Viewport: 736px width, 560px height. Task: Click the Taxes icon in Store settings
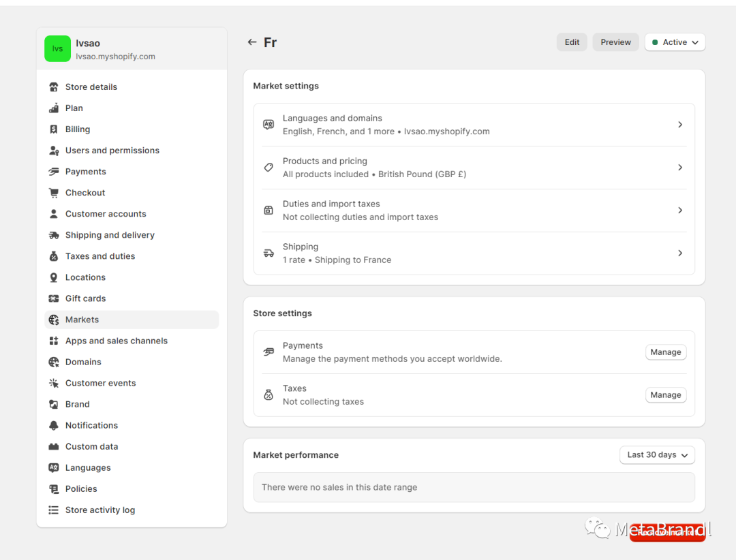269,394
